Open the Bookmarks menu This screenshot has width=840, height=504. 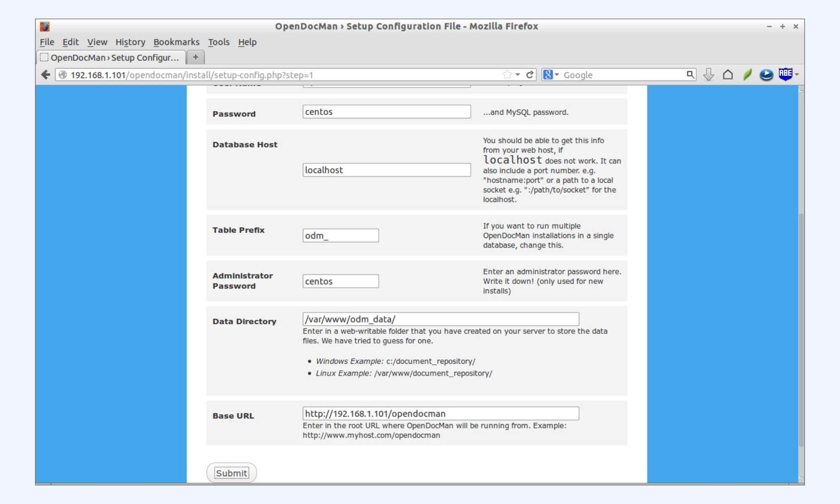pyautogui.click(x=176, y=42)
